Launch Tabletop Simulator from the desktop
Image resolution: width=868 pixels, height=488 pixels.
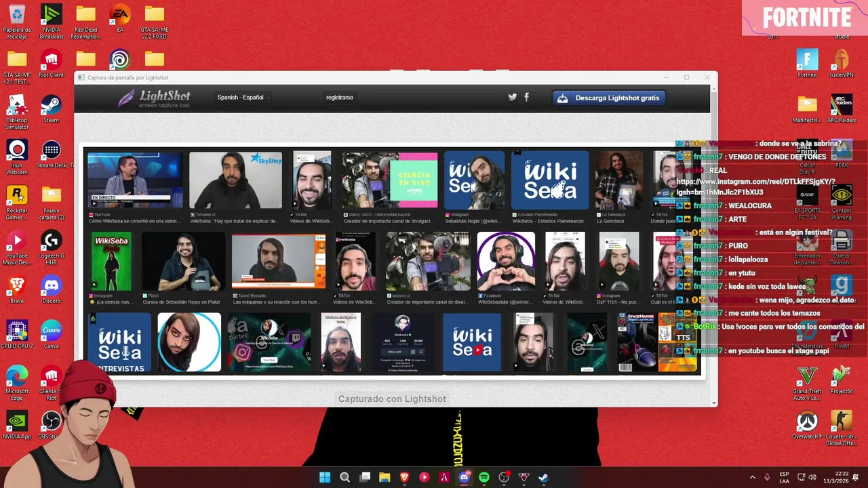pyautogui.click(x=17, y=112)
